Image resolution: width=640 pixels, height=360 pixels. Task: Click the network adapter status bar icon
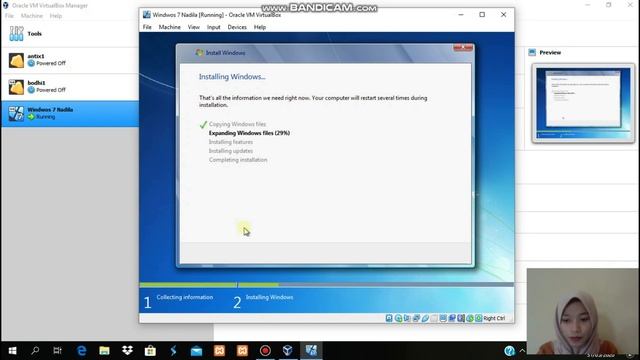coord(416,318)
